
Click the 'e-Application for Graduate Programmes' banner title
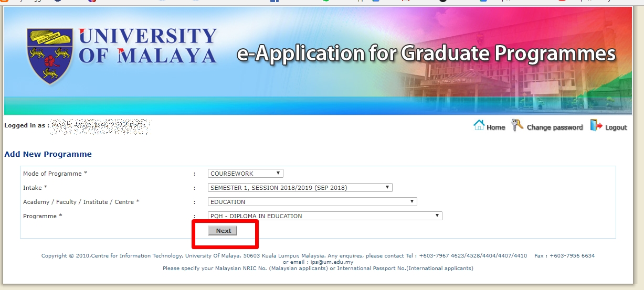click(426, 54)
